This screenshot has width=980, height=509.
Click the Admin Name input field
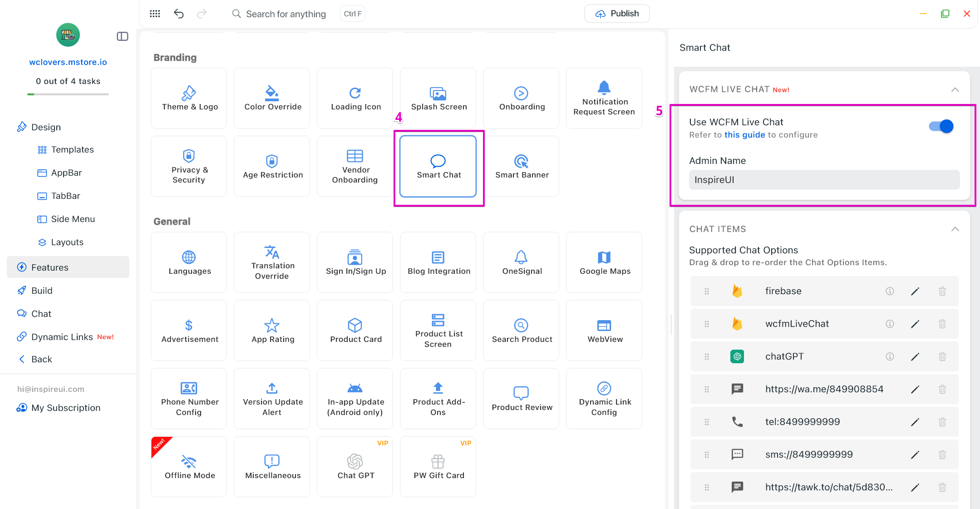(824, 180)
